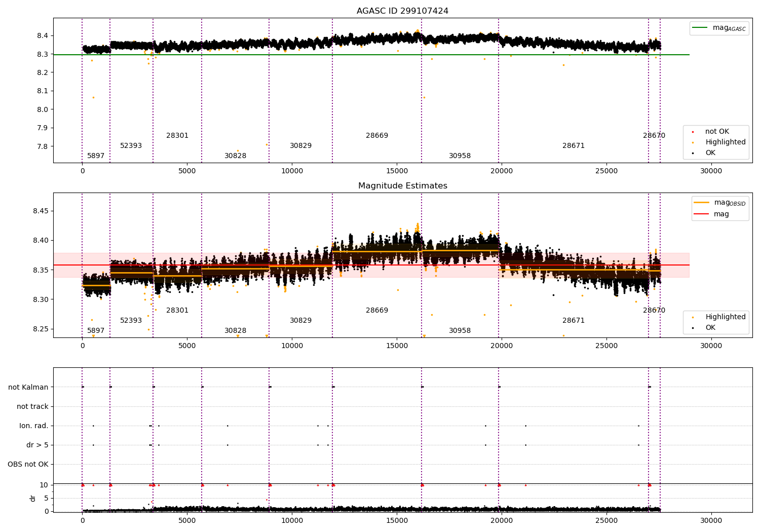This screenshot has width=760, height=532.
Task: Click x-tick 30000 under the middle plot
Action: click(x=711, y=346)
